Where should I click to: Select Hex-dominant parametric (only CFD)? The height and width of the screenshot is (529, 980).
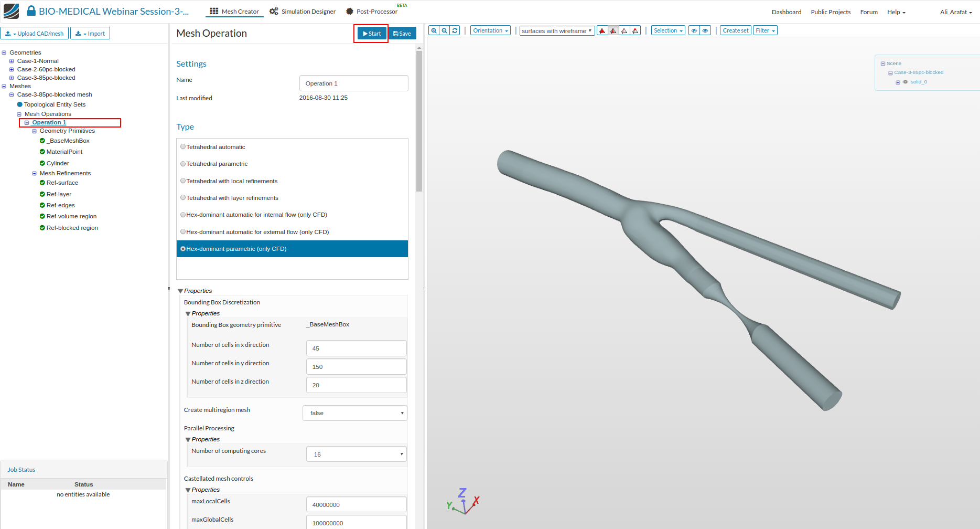183,249
